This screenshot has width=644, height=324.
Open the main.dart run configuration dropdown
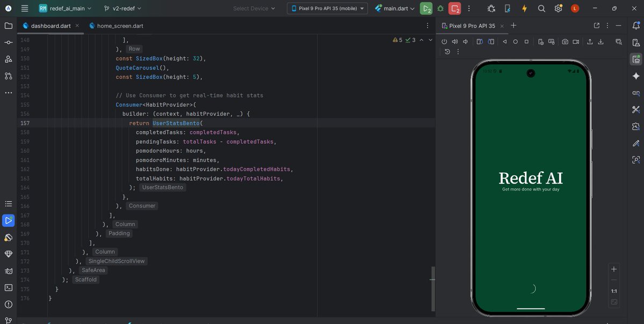pyautogui.click(x=395, y=9)
